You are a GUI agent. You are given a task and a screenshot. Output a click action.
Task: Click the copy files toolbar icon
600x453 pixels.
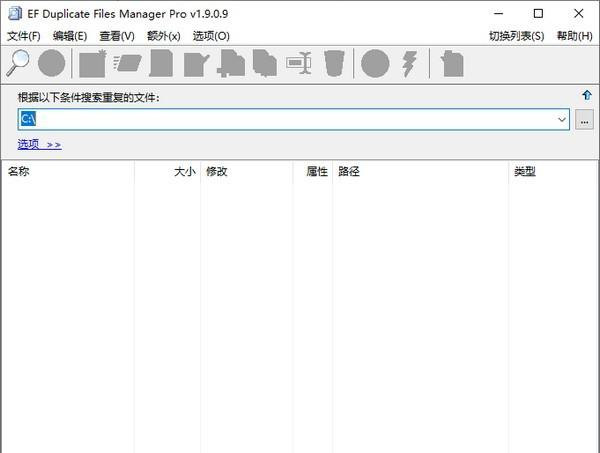point(231,63)
